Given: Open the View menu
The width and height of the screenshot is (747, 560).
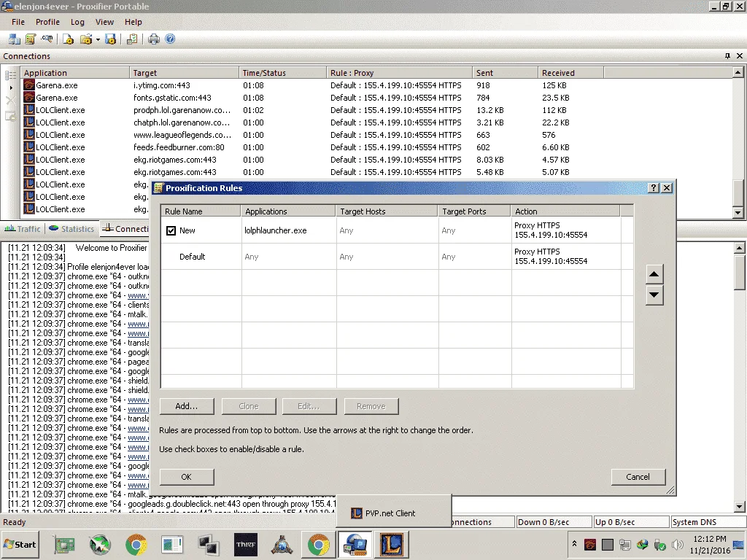Looking at the screenshot, I should pos(104,22).
